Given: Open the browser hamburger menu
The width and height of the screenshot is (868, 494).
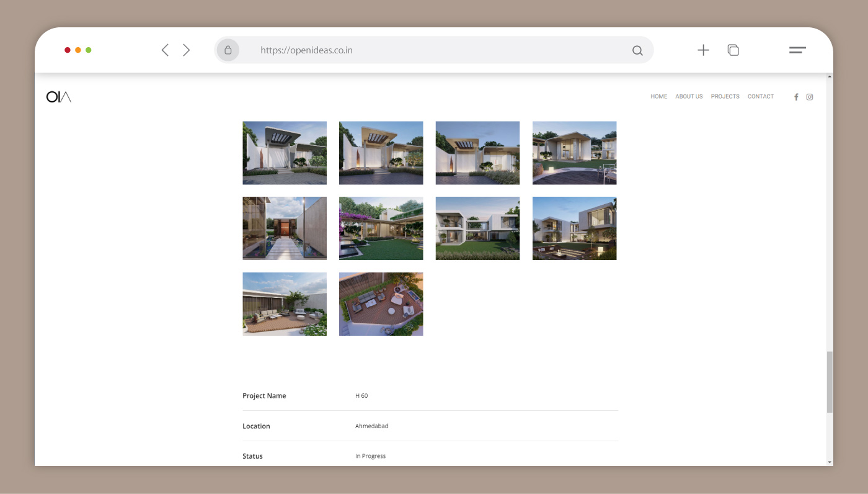Looking at the screenshot, I should point(797,50).
